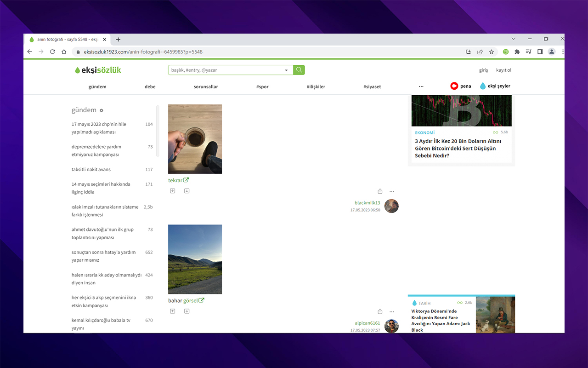Open gündem settings gear icon
The width and height of the screenshot is (588, 368).
(x=102, y=110)
